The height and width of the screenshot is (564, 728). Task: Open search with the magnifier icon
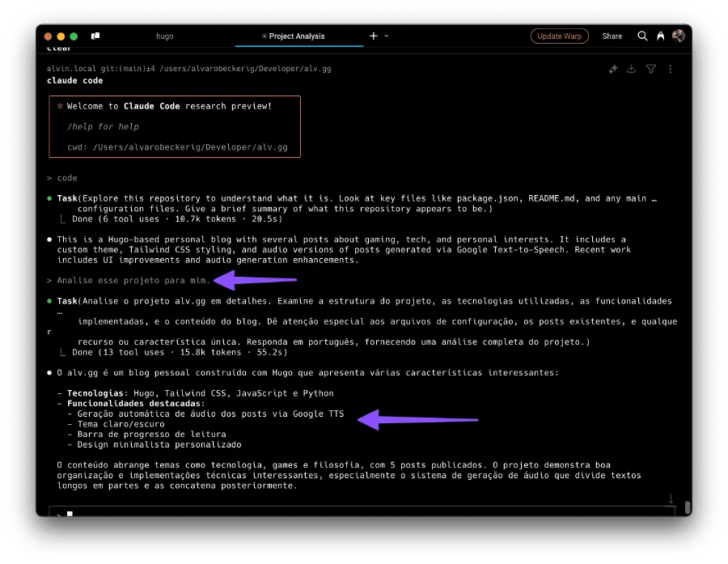(x=642, y=36)
